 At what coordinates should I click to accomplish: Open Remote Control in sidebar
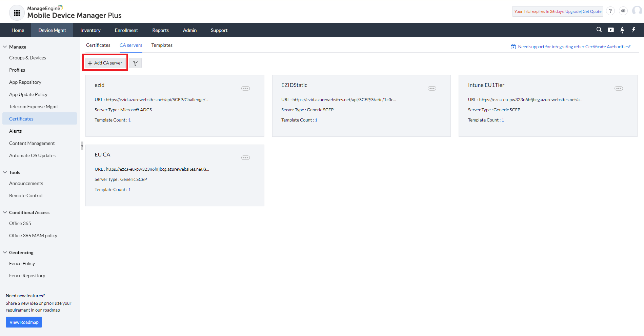tap(26, 195)
